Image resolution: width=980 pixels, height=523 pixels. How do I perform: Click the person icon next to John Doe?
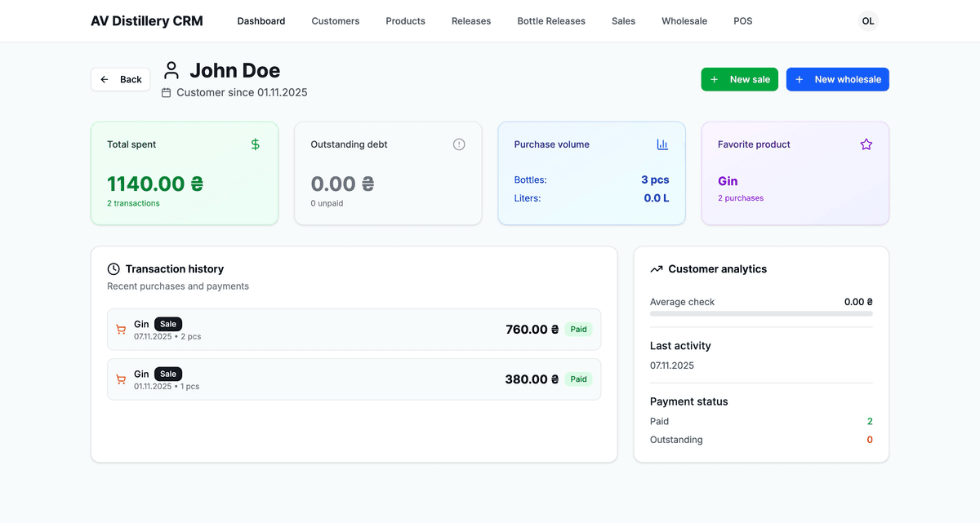pos(171,70)
